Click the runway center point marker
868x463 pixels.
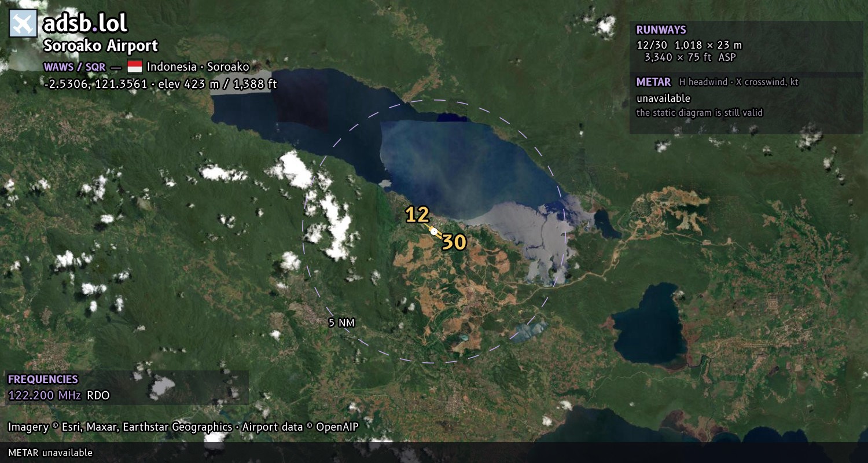(x=434, y=231)
